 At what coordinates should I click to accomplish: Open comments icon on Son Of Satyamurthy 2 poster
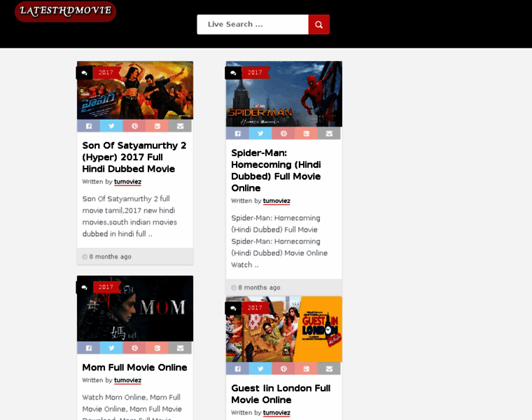click(84, 73)
